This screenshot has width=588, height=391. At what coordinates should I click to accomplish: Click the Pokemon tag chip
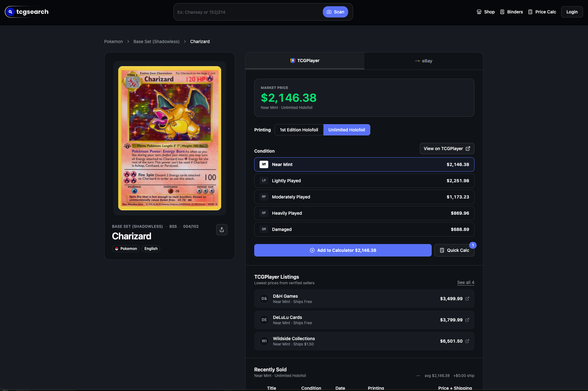pyautogui.click(x=126, y=249)
